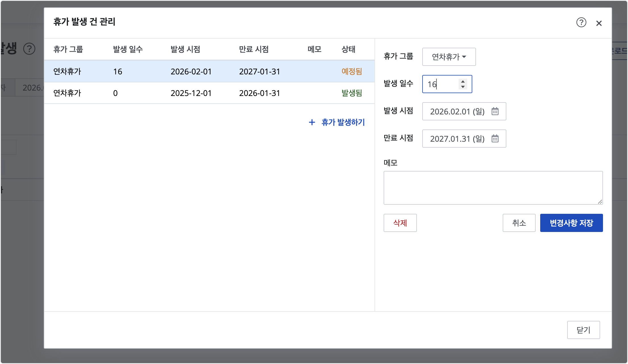Click the plus icon next to 휴가 발생하기

click(312, 122)
